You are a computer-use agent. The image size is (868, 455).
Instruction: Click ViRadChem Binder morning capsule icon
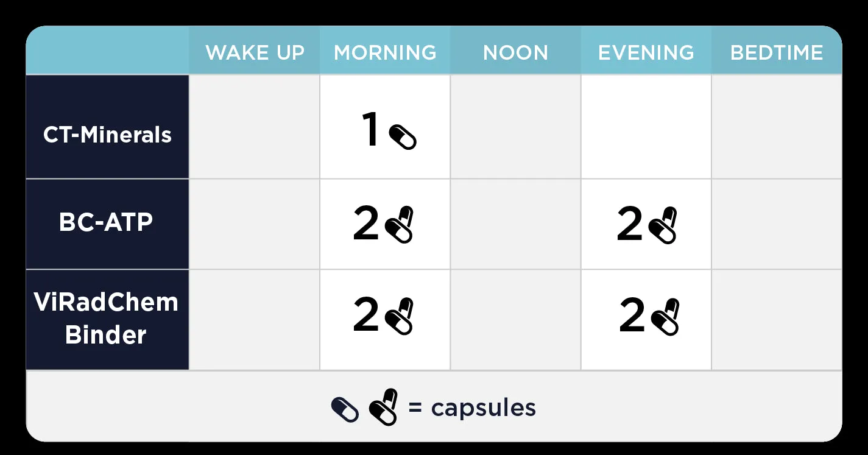(400, 316)
